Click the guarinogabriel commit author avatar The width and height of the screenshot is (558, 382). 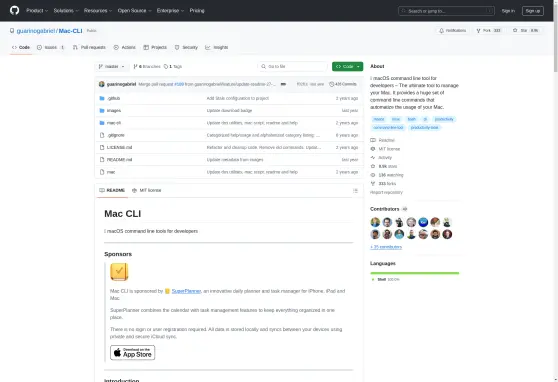pos(102,84)
